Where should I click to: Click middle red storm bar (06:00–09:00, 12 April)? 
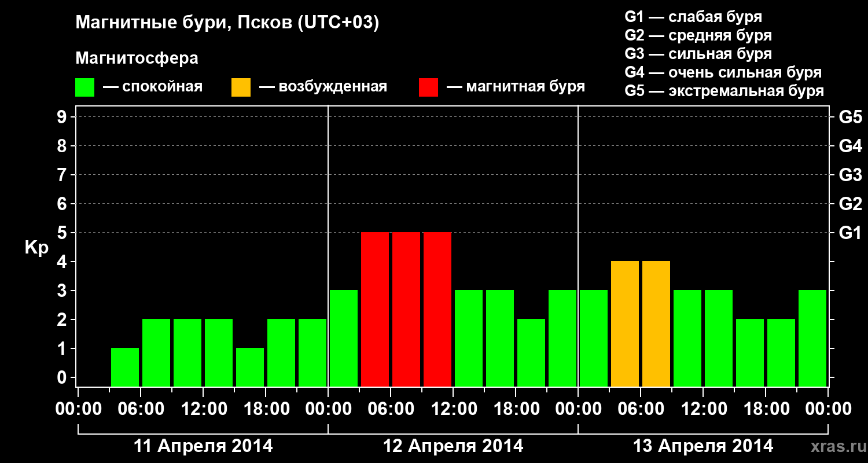[x=406, y=309]
